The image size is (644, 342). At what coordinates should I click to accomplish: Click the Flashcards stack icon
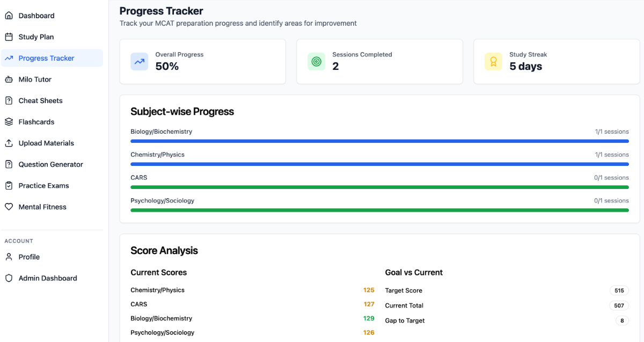pyautogui.click(x=9, y=122)
